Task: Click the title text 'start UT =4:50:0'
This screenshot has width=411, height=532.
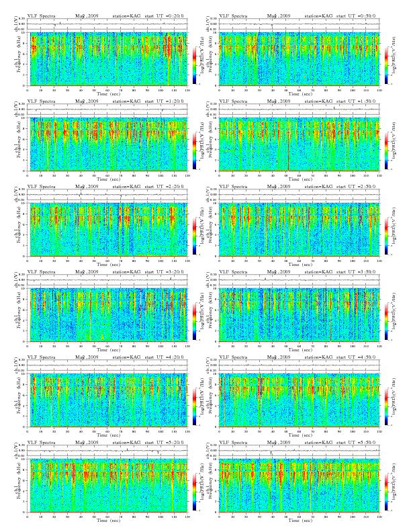Action: coord(356,357)
